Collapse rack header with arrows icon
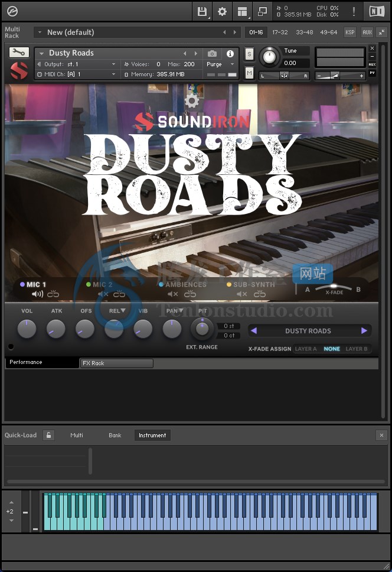Image resolution: width=392 pixels, height=572 pixels. click(x=381, y=32)
